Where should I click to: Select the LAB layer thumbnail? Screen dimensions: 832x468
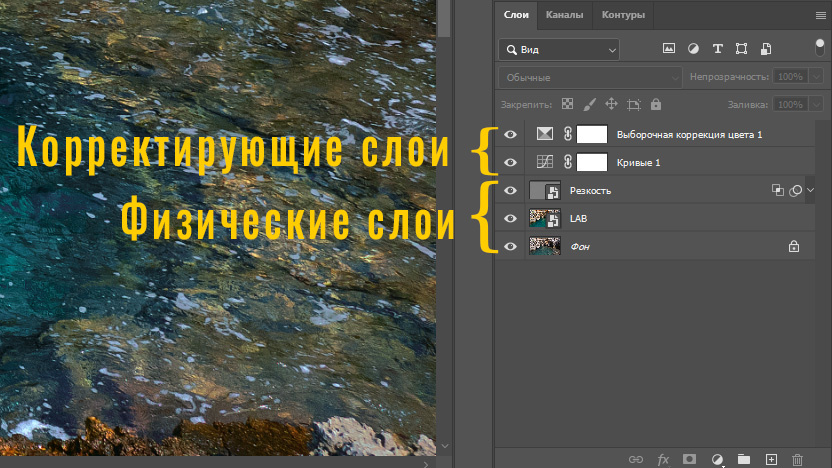click(x=545, y=218)
